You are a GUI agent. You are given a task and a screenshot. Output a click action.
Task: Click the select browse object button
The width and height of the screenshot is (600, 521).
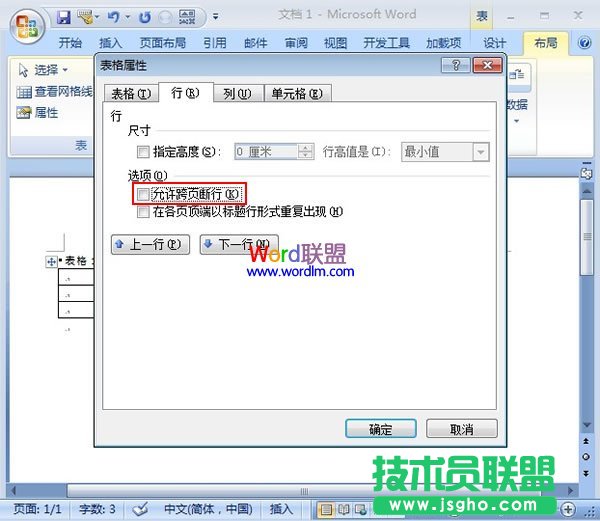pos(586,457)
